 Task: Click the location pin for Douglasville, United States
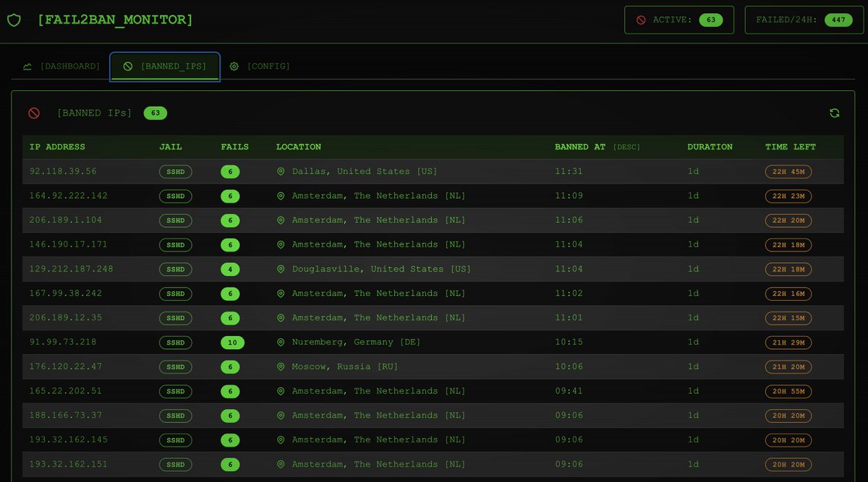tap(281, 270)
